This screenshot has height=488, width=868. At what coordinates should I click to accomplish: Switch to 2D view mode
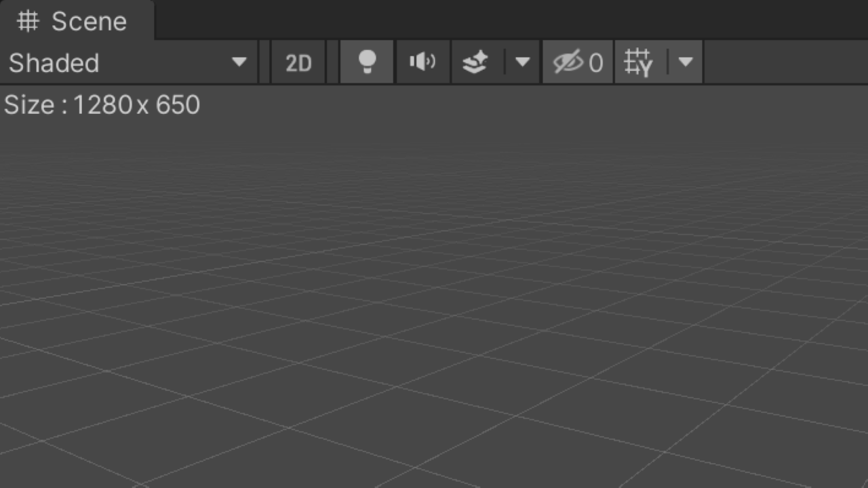(298, 62)
